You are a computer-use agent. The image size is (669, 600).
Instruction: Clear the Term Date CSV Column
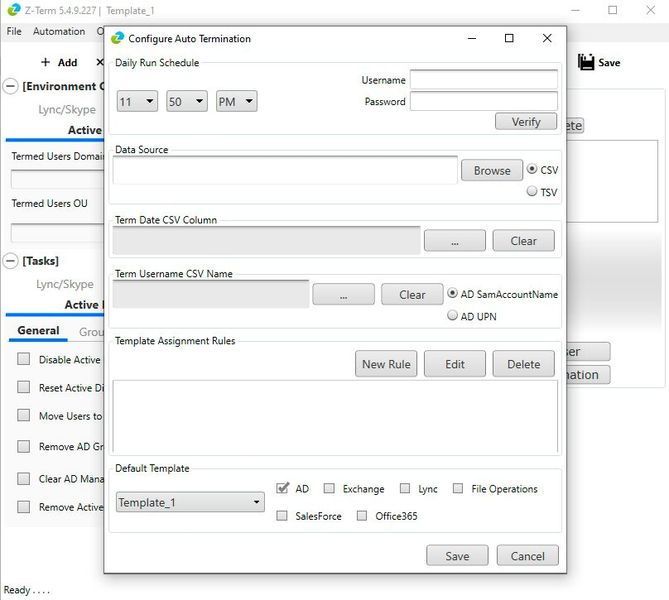click(x=524, y=241)
